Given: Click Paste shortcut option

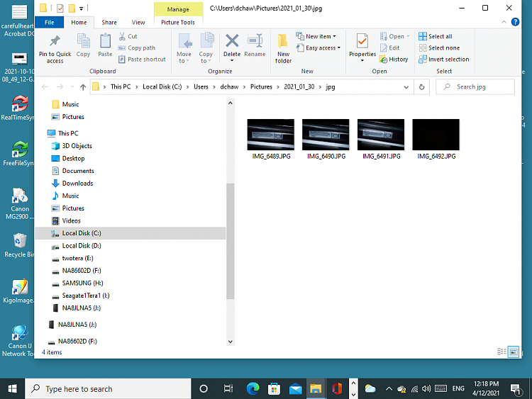Looking at the screenshot, I should [142, 60].
